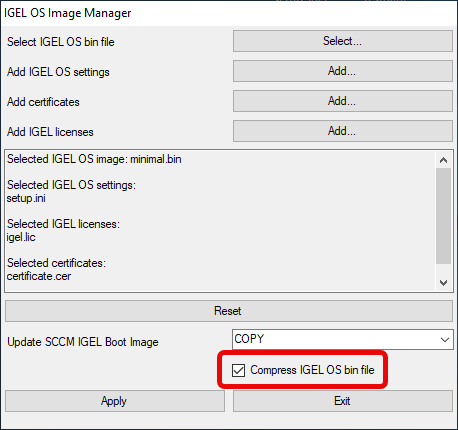Screen dimensions: 458x430
Task: Click the summary list scrollbar thumb
Action: coord(443,216)
